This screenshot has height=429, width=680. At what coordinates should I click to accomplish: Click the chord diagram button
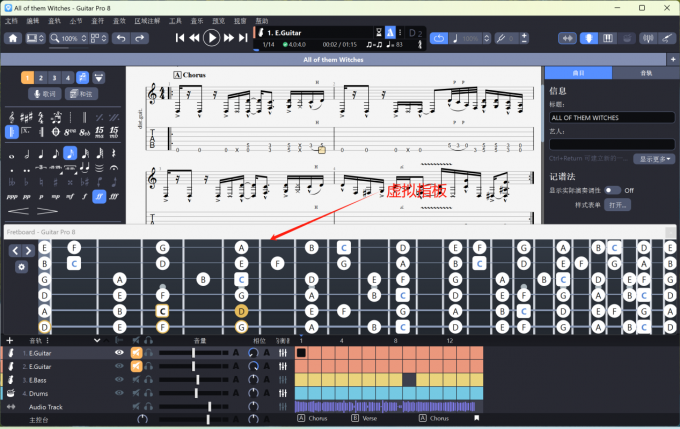(83, 93)
